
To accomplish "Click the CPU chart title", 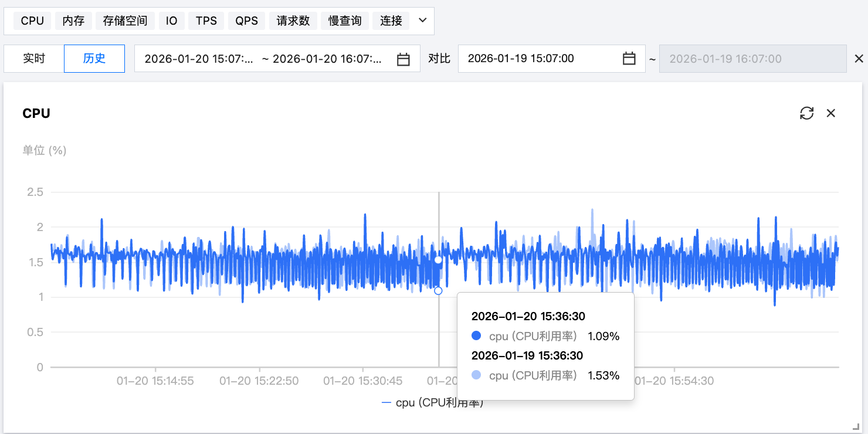I will [x=36, y=114].
